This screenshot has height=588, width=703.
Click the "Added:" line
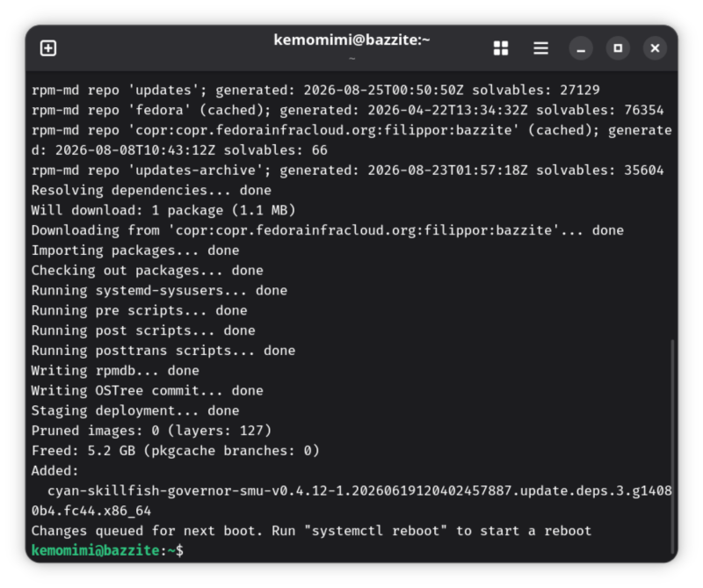click(55, 471)
